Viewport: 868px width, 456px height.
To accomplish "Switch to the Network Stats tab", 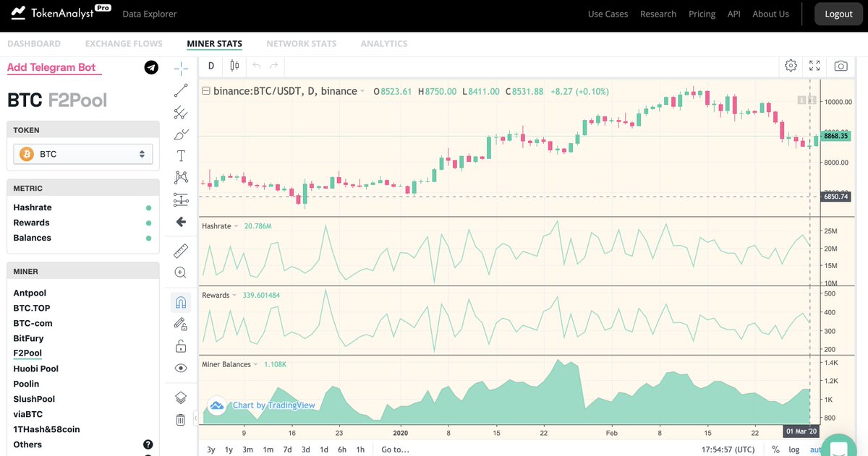I will point(301,43).
